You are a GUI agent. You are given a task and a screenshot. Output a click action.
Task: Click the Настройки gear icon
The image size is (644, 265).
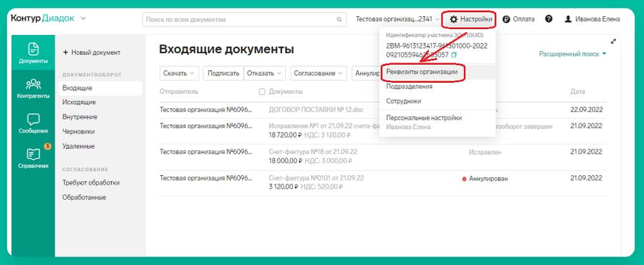point(454,19)
